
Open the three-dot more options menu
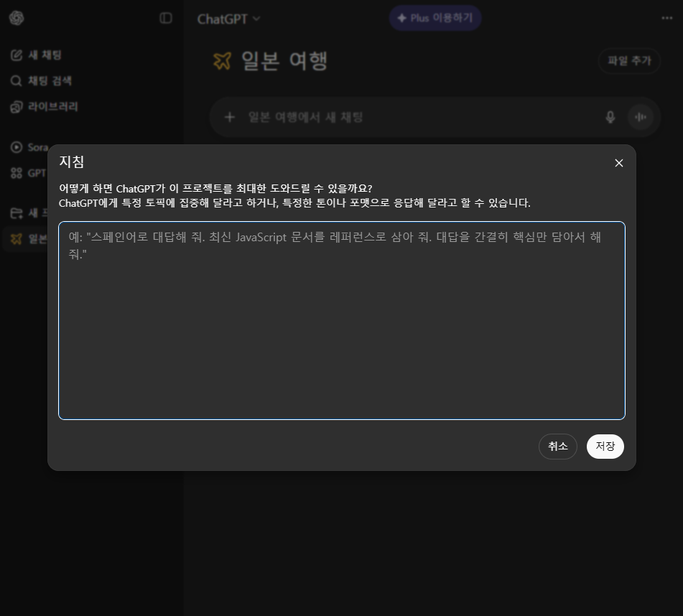point(666,18)
